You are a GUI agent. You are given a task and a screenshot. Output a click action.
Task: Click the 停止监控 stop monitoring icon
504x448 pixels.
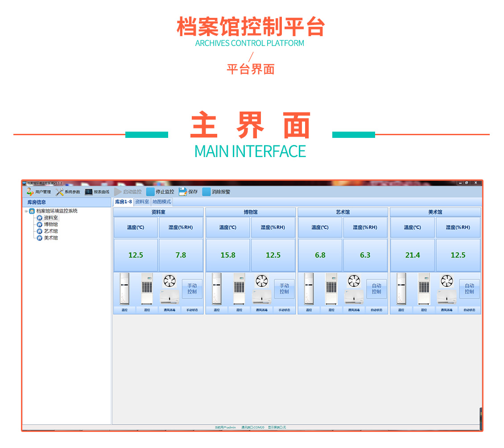point(150,192)
